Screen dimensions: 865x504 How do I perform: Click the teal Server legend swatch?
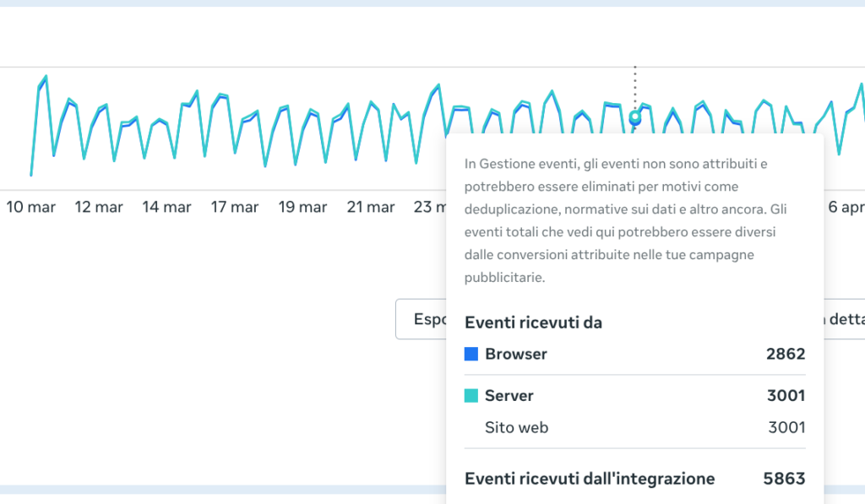(x=471, y=395)
